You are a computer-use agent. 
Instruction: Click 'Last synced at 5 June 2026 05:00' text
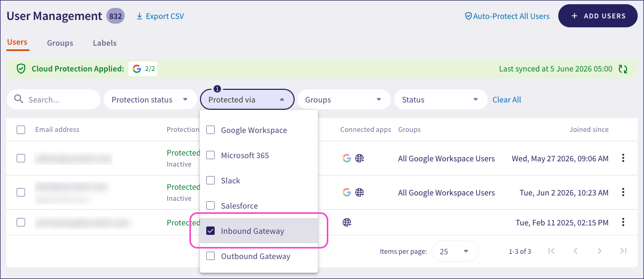point(556,69)
